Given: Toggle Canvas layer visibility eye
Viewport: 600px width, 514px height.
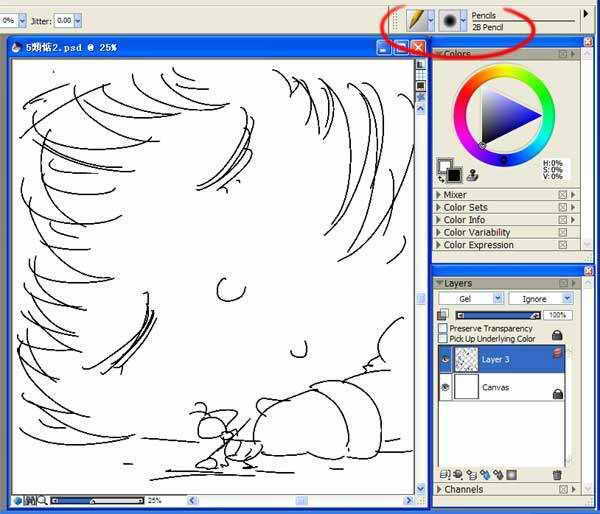Looking at the screenshot, I should click(x=445, y=387).
